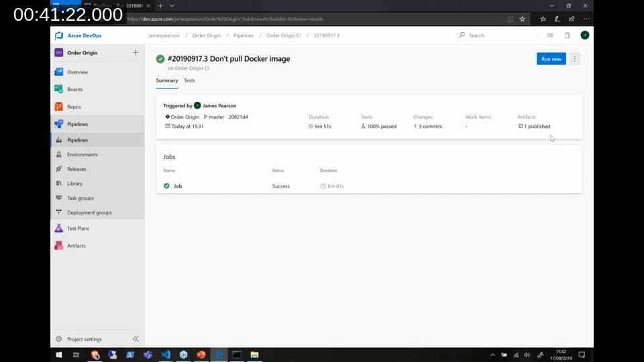
Task: Open the user profile avatar
Action: pos(585,36)
